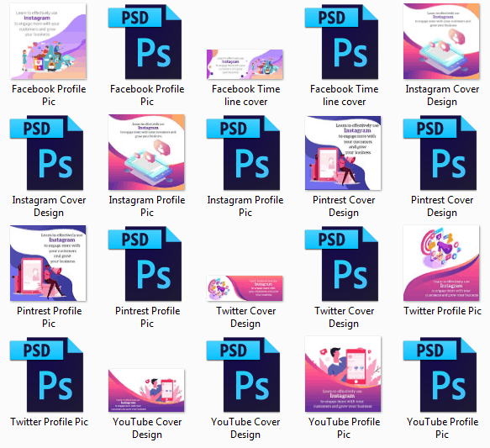The image size is (490, 448).
Task: Select the Facebook Profile Pic image thumbnail
Action: [x=48, y=41]
